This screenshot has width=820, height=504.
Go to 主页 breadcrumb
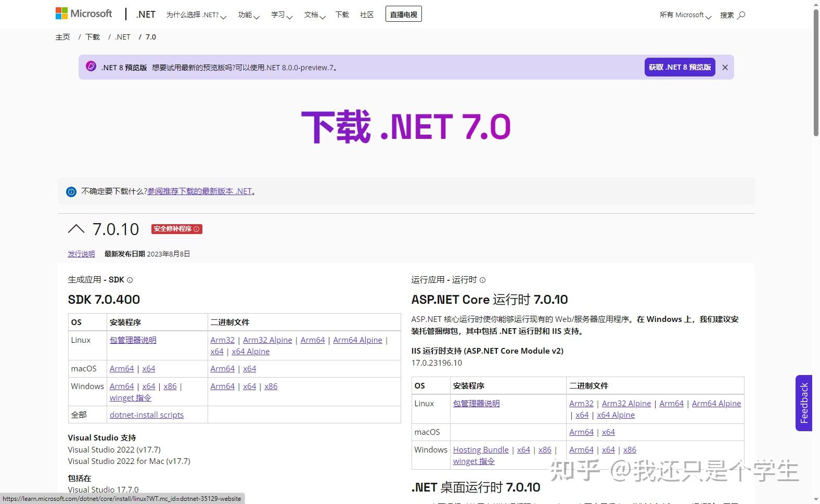pos(62,37)
